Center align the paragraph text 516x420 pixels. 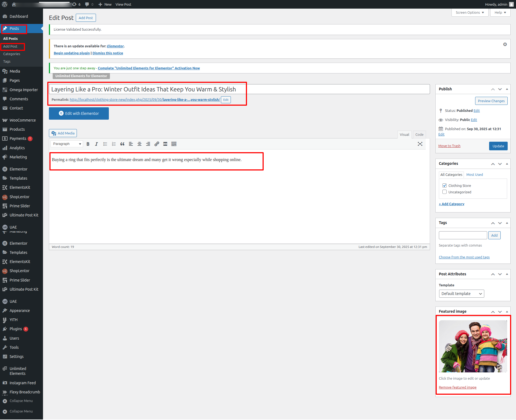[139, 144]
